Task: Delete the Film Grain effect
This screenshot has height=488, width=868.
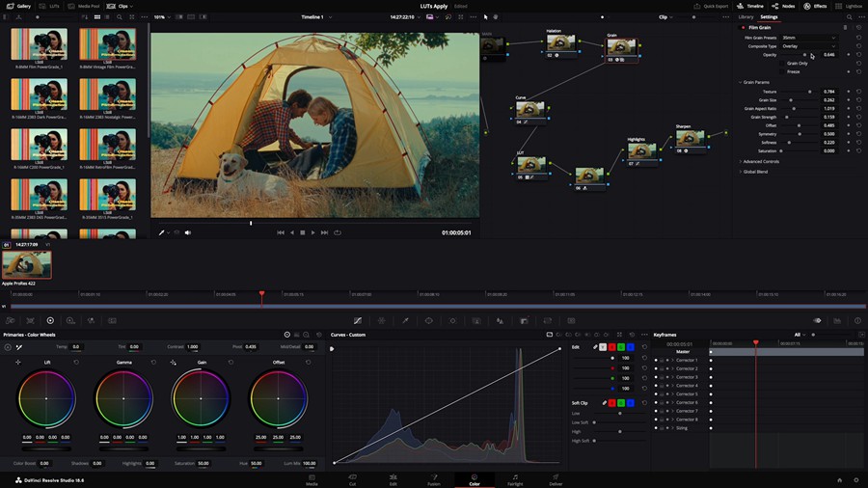Action: pyautogui.click(x=846, y=27)
